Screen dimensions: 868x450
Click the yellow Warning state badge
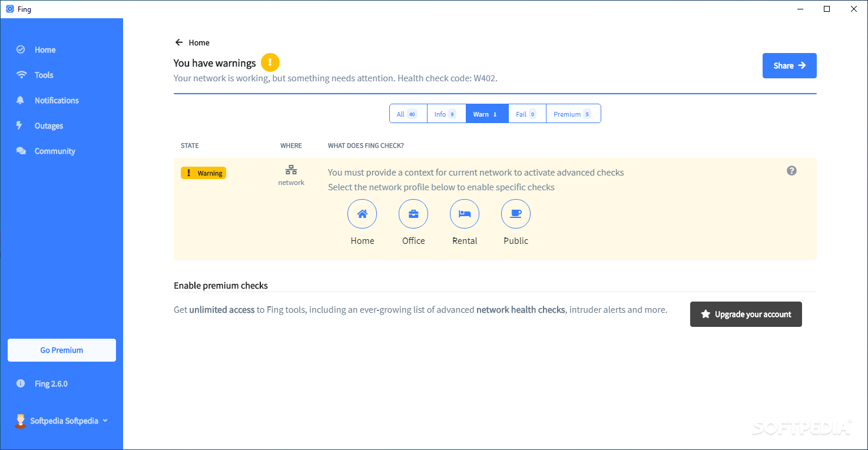[203, 173]
